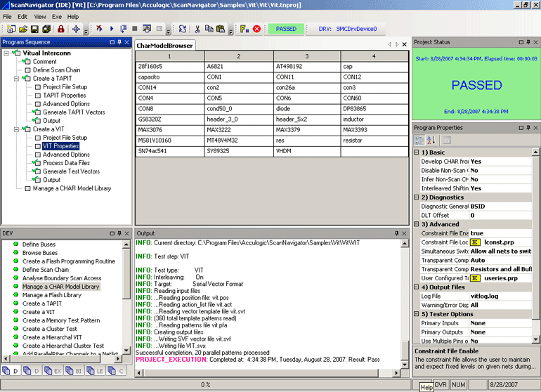
Task: Click Property Pages icon in Program Properties
Action: coord(446,140)
